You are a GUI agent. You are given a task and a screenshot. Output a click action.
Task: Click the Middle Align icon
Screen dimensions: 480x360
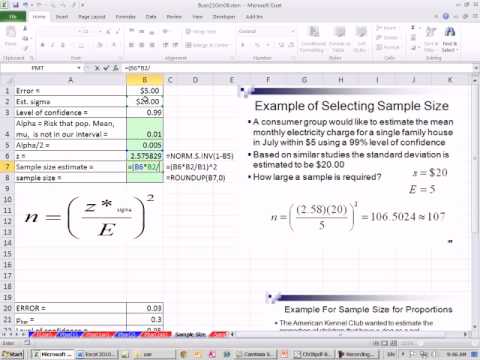tap(142, 31)
